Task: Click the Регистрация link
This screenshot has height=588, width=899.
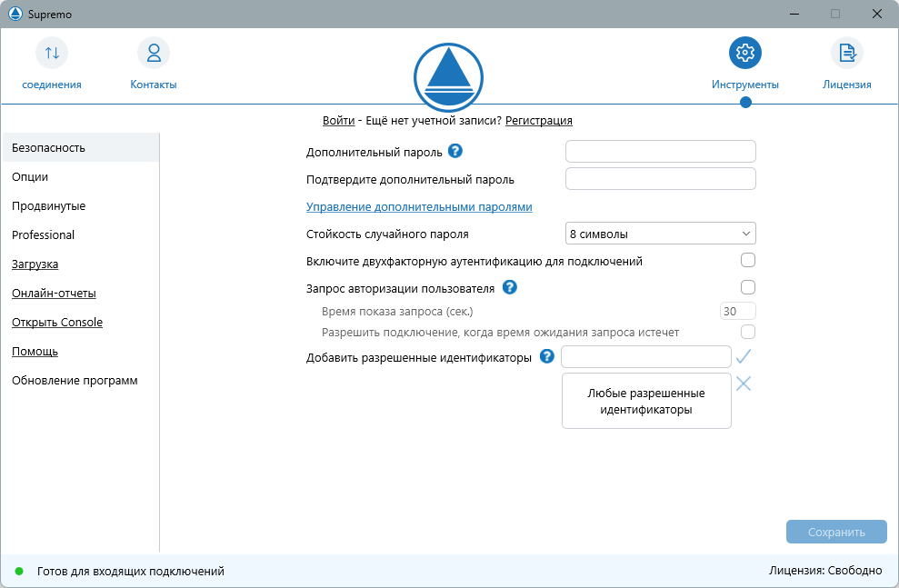Action: click(x=539, y=120)
